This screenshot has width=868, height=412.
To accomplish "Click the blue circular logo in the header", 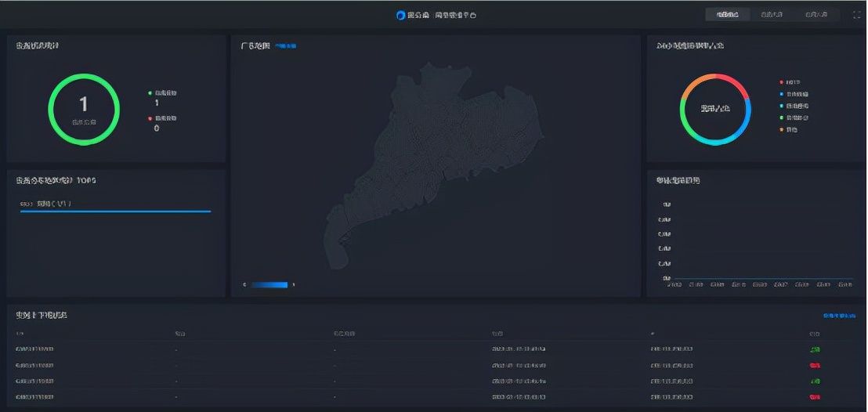I will [401, 15].
